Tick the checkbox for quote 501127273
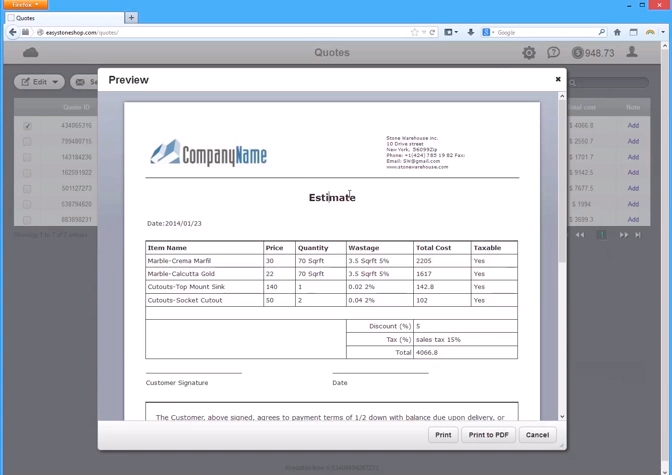 coord(27,188)
